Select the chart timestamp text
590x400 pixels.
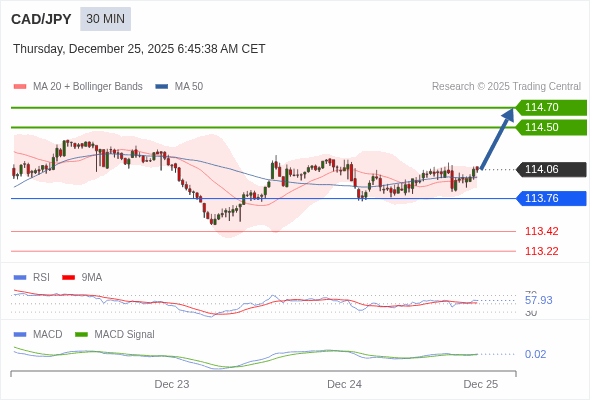point(139,49)
